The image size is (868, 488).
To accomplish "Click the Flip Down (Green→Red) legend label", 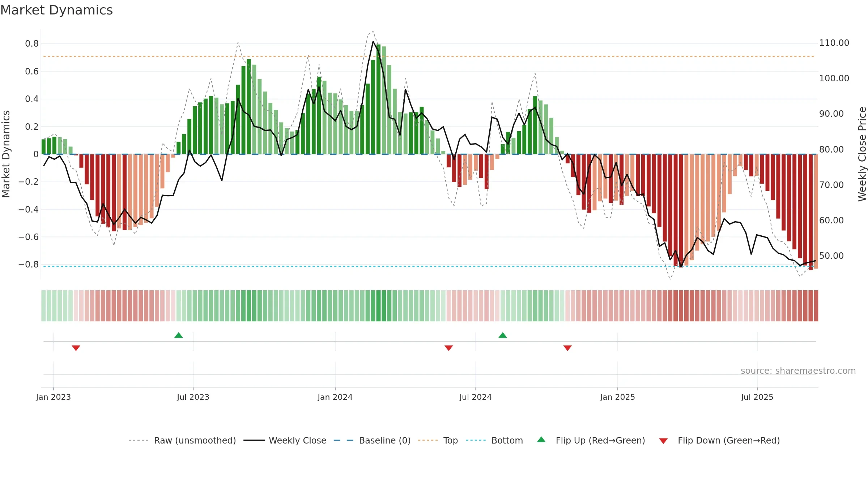I will (729, 440).
